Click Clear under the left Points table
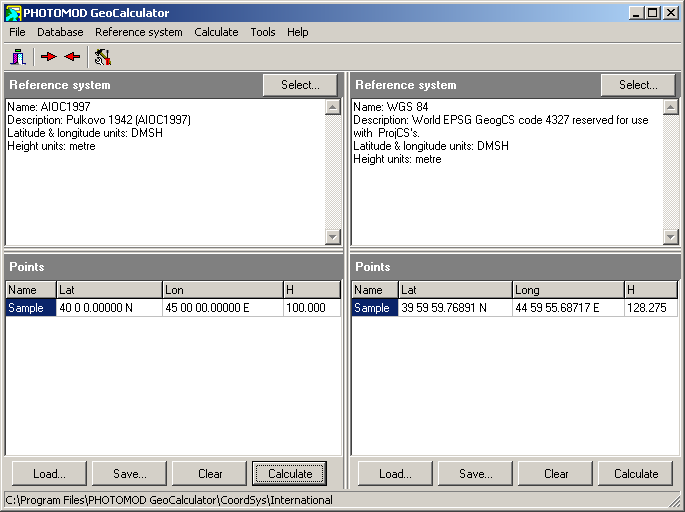 tap(210, 474)
